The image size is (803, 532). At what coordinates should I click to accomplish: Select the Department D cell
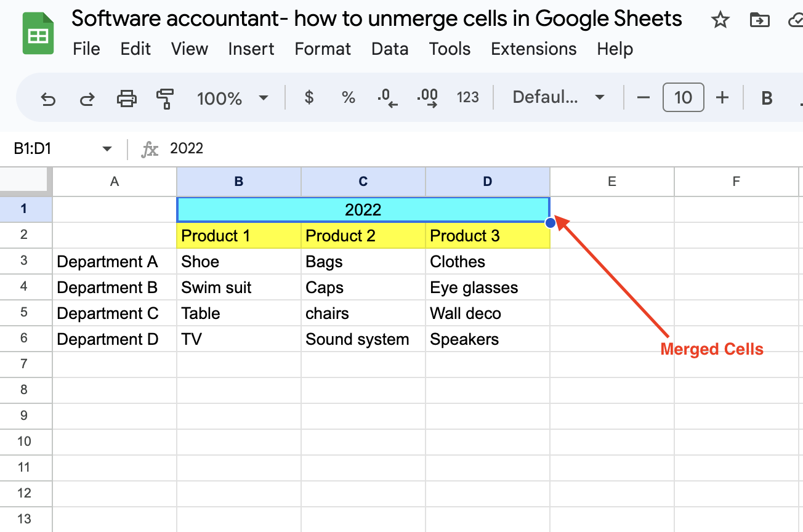(115, 339)
